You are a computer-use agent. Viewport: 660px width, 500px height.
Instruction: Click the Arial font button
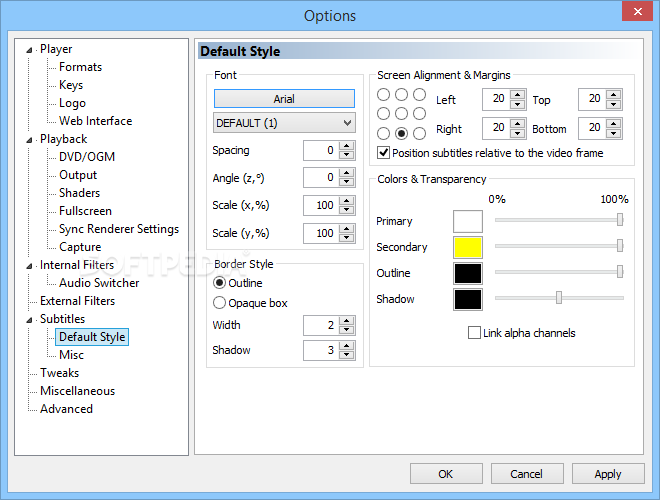[x=284, y=99]
